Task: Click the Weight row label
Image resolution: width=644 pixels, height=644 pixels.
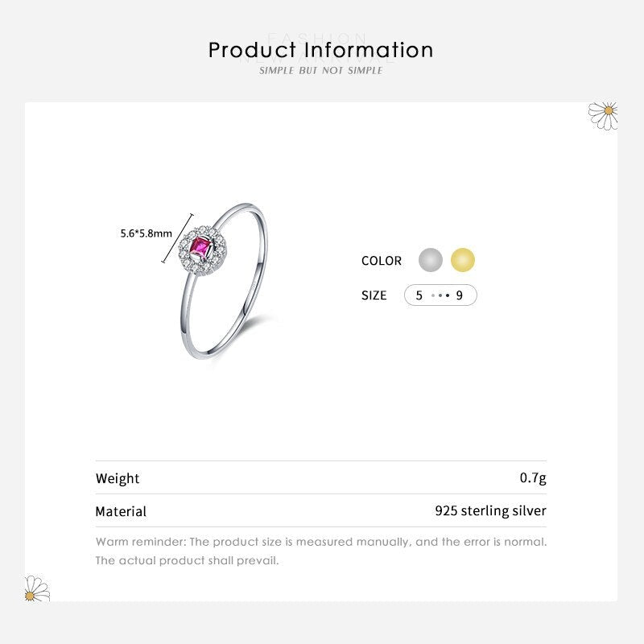Action: click(x=118, y=478)
